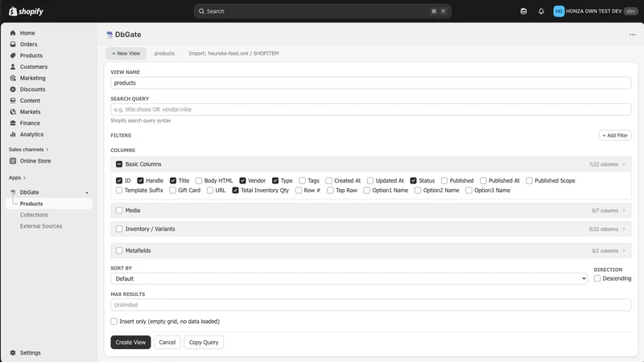Enable the Body HTML column

(x=199, y=180)
